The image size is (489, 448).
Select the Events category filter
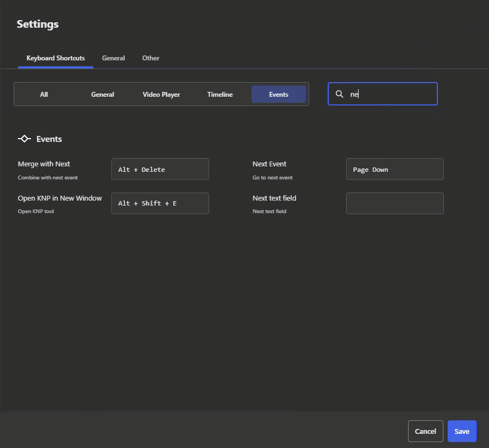pyautogui.click(x=279, y=95)
